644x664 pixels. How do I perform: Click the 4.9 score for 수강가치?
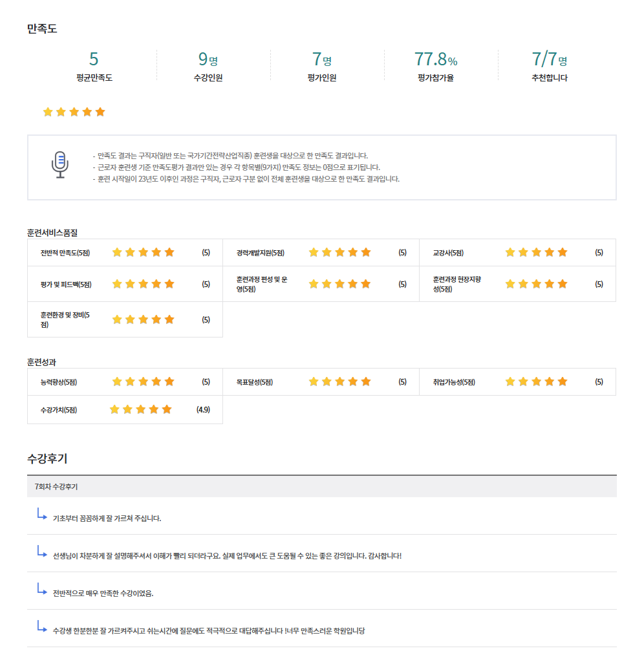point(203,409)
